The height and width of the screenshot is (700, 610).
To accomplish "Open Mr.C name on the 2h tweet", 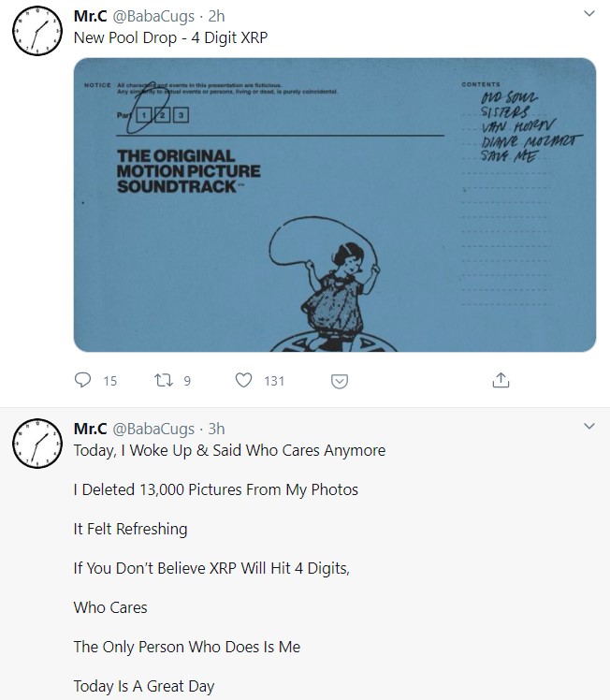I will click(x=90, y=16).
